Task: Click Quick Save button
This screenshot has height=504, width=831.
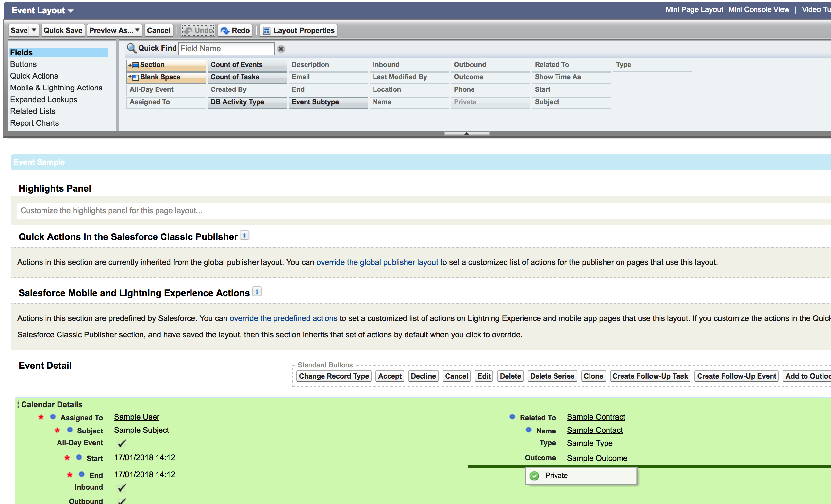Action: tap(63, 30)
